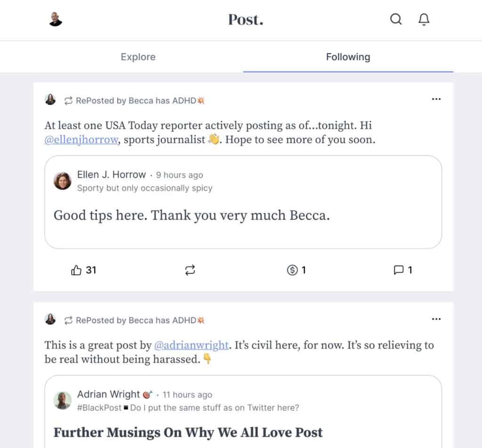Image resolution: width=482 pixels, height=448 pixels.
Task: Open the notifications bell
Action: pos(424,19)
